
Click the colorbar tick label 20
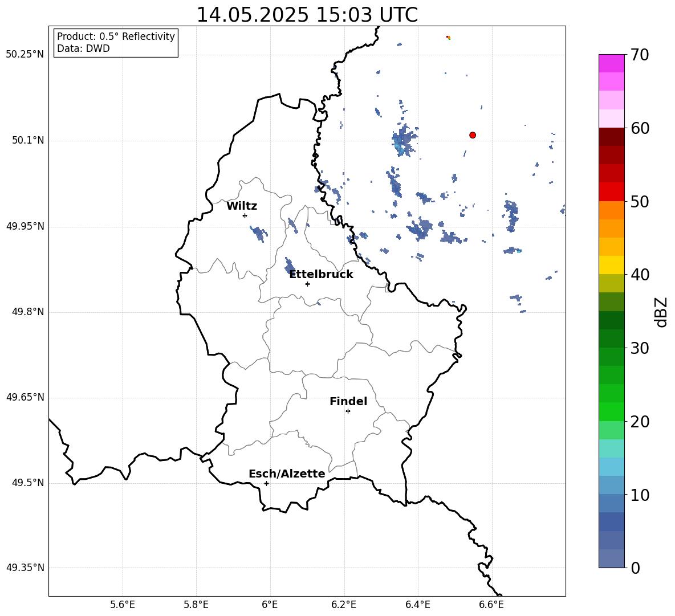click(640, 422)
